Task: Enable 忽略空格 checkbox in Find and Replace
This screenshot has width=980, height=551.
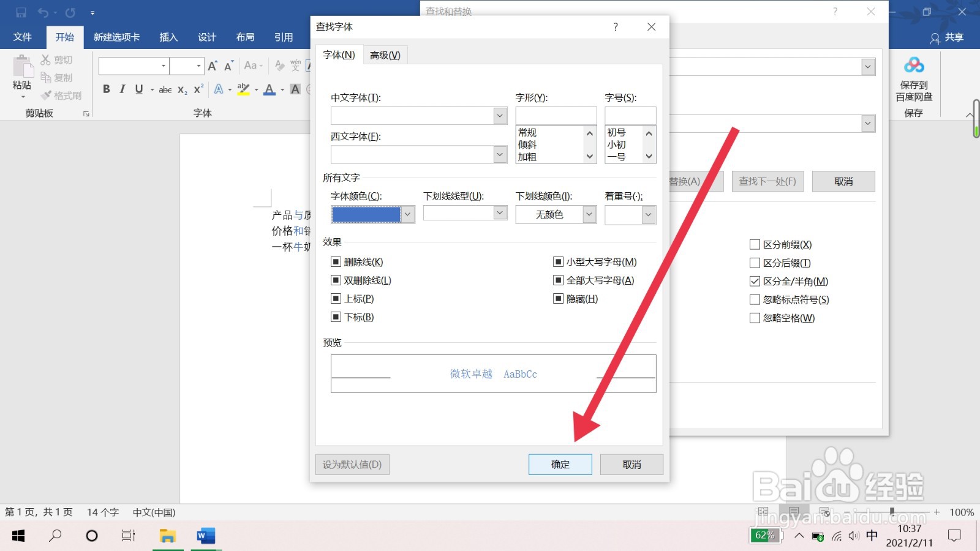Action: pyautogui.click(x=755, y=318)
